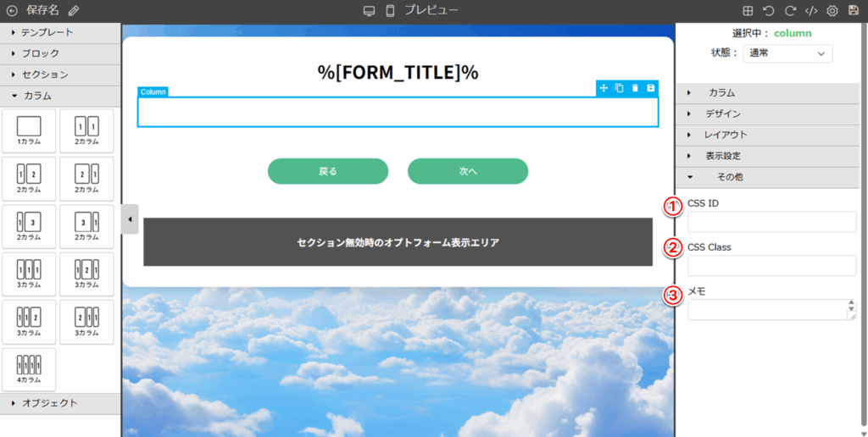The image size is (868, 437).
Task: Open settings via the gear icon
Action: (x=832, y=11)
